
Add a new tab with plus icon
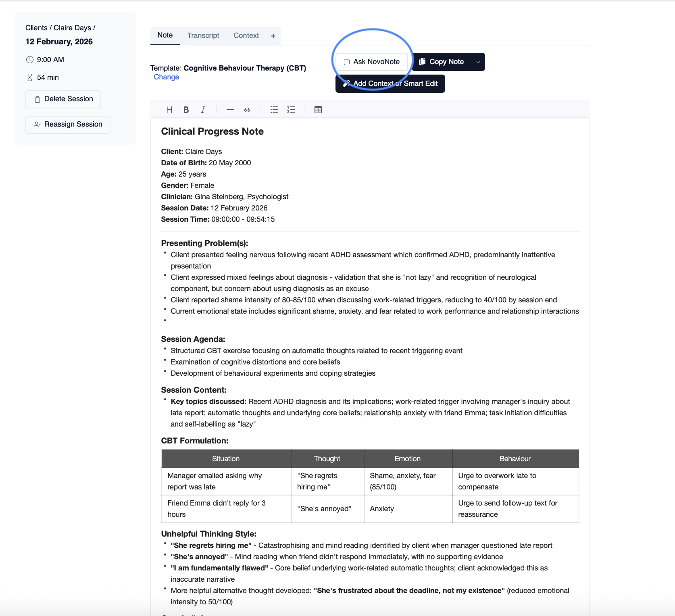(273, 36)
